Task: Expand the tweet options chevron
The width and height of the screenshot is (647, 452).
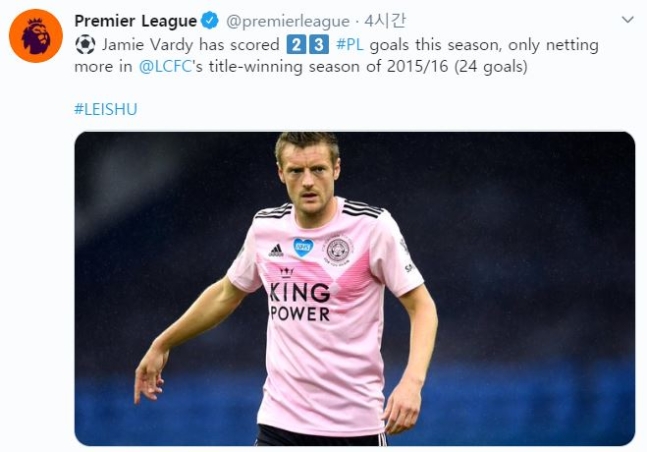Action: coord(628,19)
